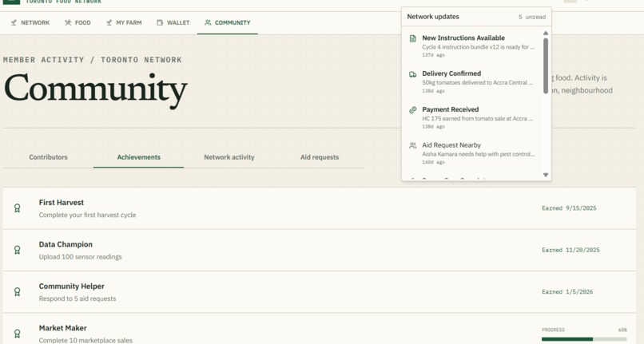Open Delivery Confirmed notification
Viewport: 644px width, 344px height.
coord(472,81)
